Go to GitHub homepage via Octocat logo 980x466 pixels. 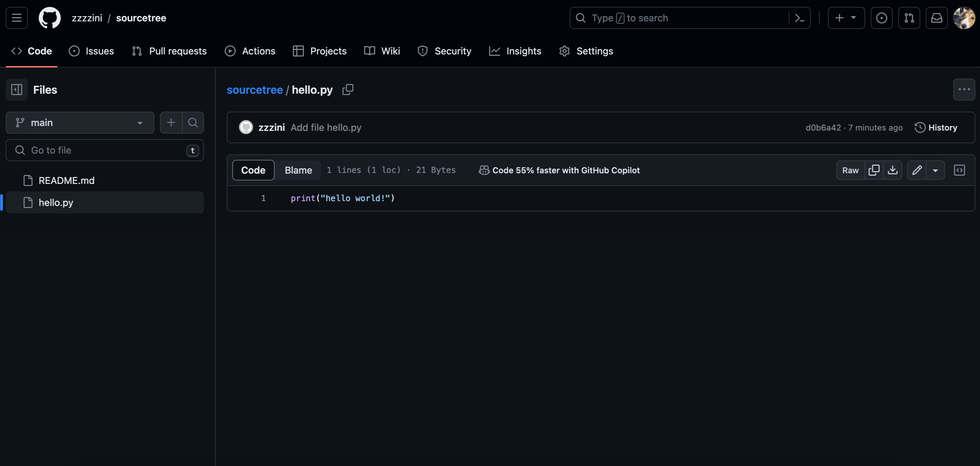(x=50, y=18)
